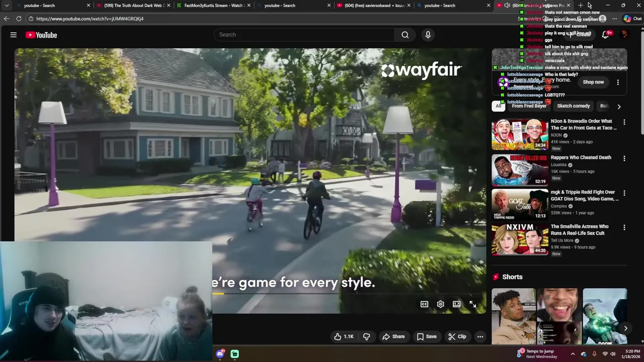Open N3on & Brawadis Order video title
The width and height of the screenshot is (644, 362).
[x=583, y=125]
